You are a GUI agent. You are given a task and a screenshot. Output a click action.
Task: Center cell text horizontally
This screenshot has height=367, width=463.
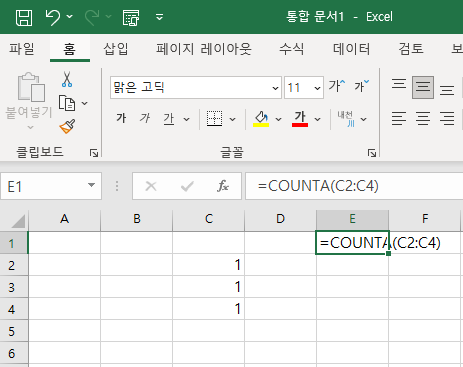click(423, 118)
